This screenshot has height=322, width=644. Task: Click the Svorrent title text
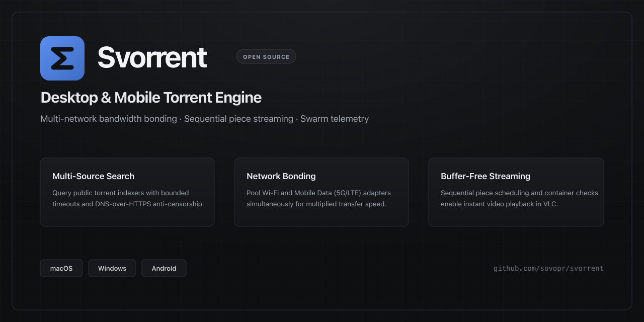[152, 57]
